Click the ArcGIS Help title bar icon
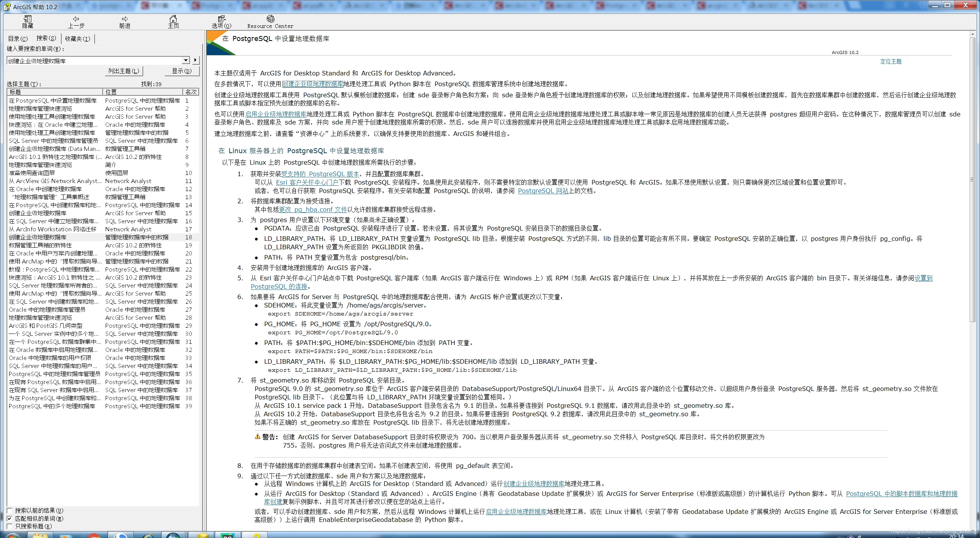 [x=7, y=7]
